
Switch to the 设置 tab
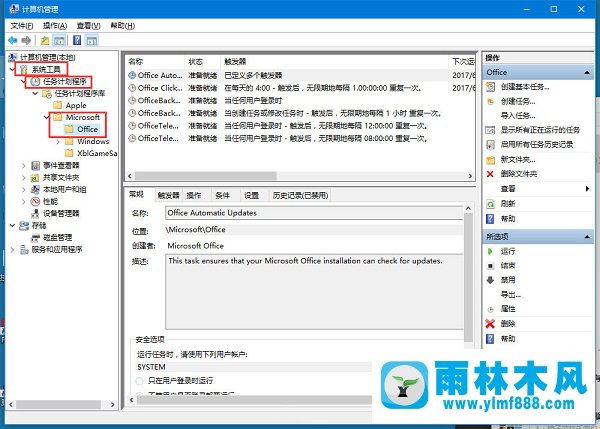coord(251,196)
